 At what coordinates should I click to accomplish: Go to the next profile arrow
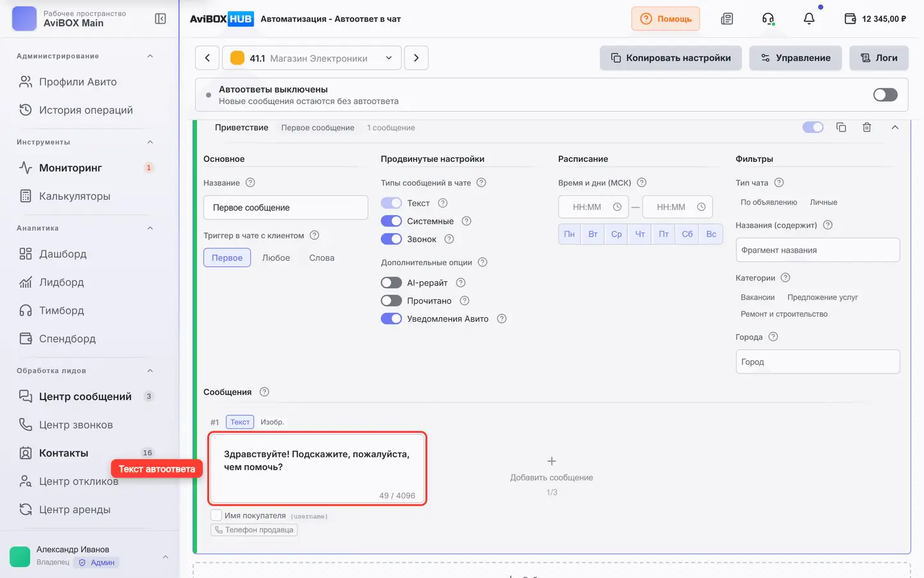point(416,58)
